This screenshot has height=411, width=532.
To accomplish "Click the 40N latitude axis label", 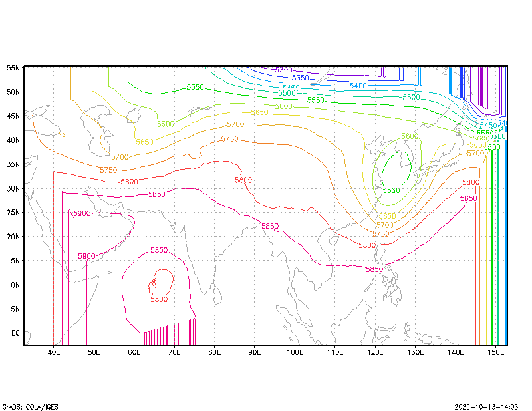I will (x=13, y=140).
